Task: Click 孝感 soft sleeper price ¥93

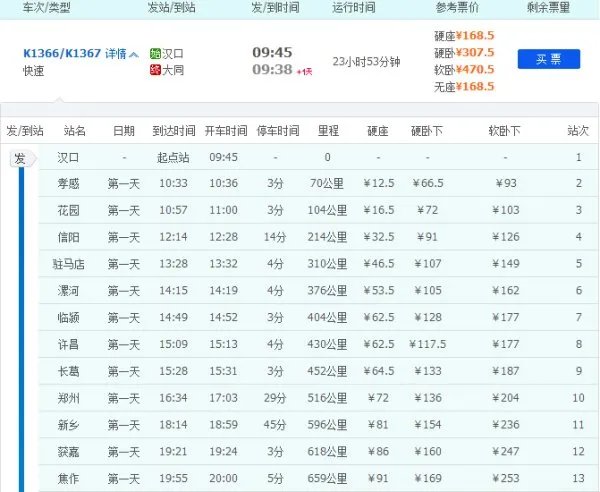Action: (x=506, y=183)
